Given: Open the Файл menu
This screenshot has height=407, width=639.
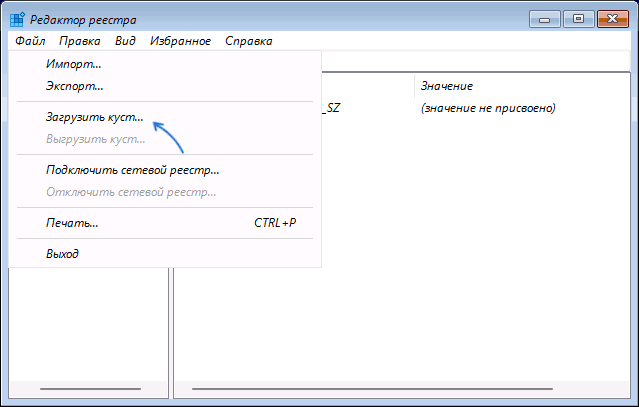Looking at the screenshot, I should coord(30,41).
